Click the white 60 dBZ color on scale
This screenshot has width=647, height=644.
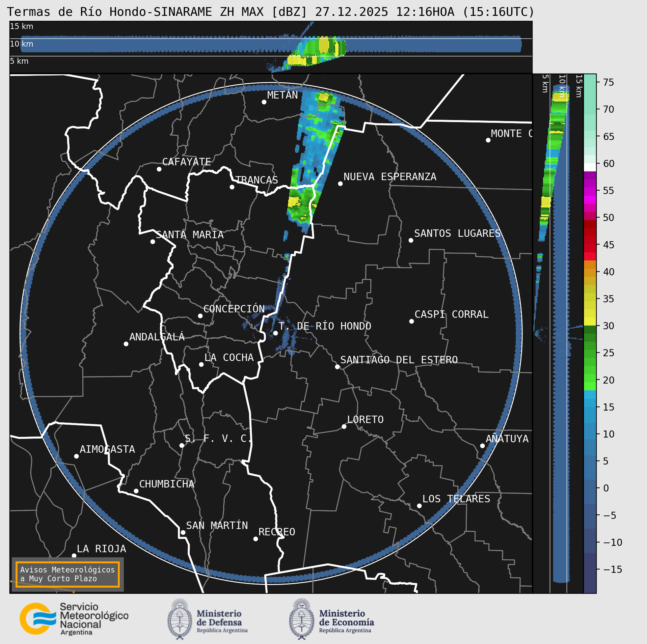tap(590, 167)
